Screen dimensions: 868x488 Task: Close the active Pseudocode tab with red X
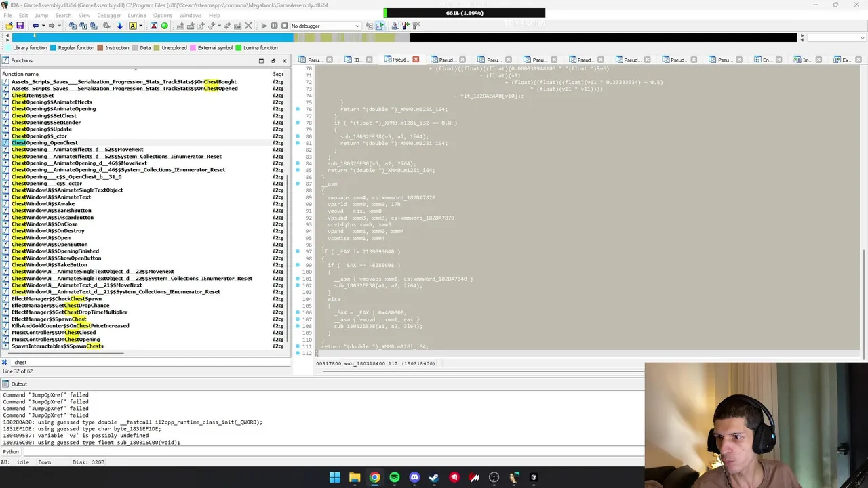point(416,60)
